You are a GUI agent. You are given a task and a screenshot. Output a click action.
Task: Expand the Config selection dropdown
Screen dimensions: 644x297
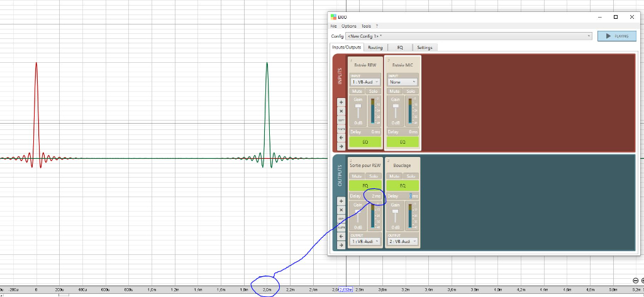tap(469, 36)
